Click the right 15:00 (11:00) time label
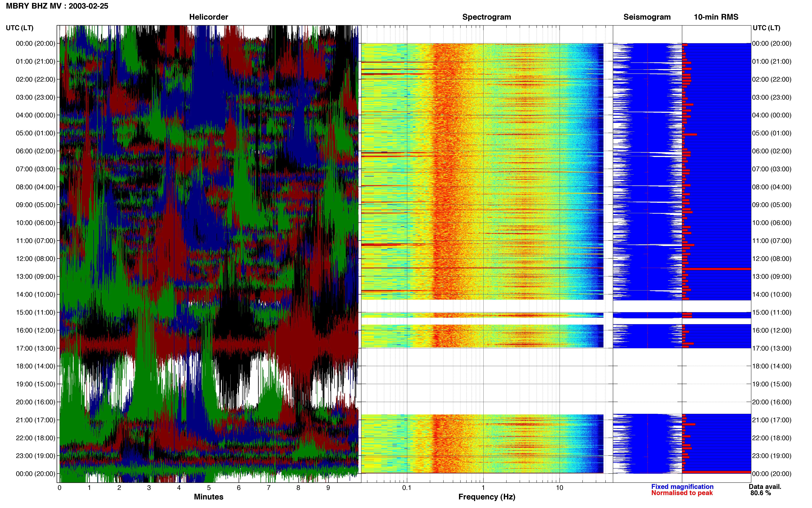This screenshot has height=508, width=812. (772, 313)
